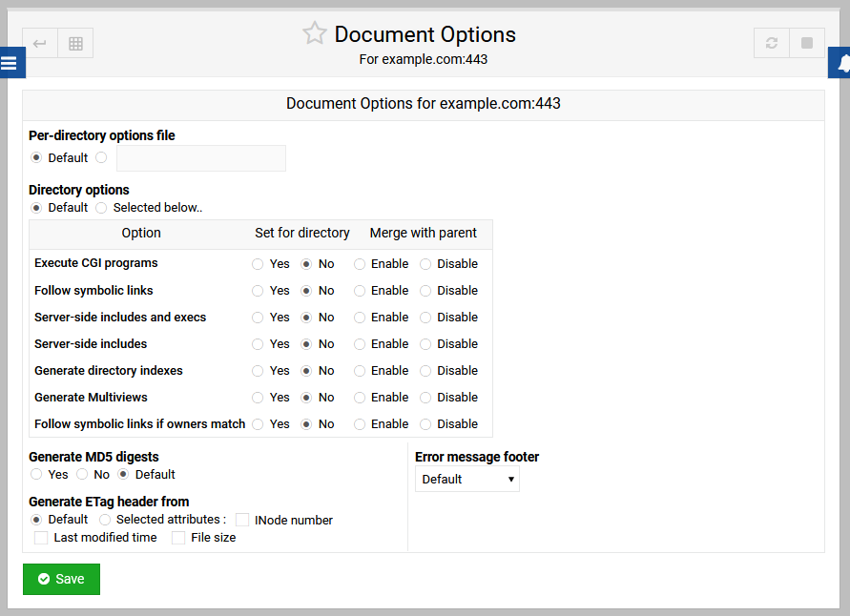Disable merge for Generate Multiviews
This screenshot has width=850, height=616.
click(425, 398)
